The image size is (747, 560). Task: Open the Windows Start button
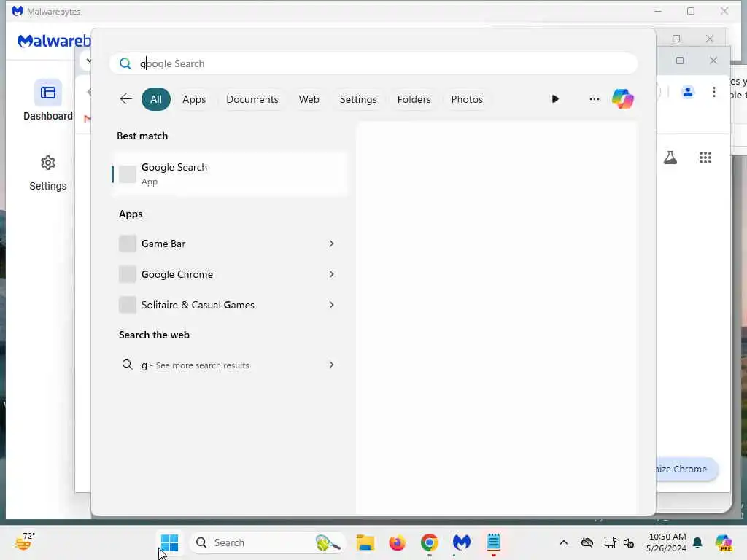[x=169, y=542]
